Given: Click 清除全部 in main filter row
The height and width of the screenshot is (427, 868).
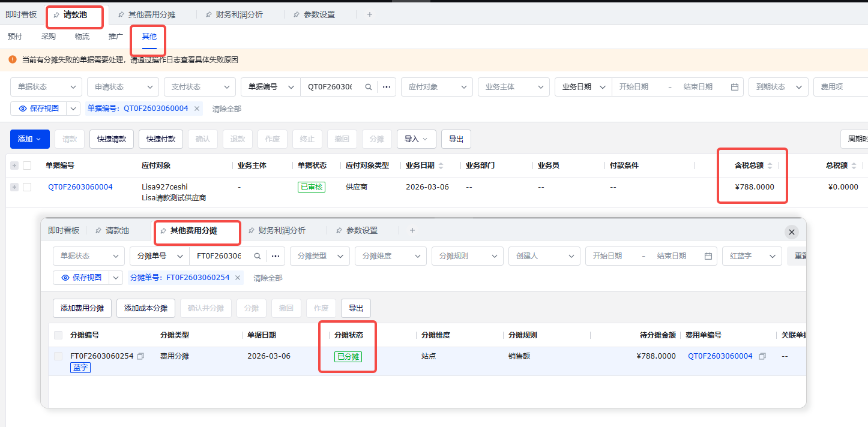Looking at the screenshot, I should coord(227,109).
